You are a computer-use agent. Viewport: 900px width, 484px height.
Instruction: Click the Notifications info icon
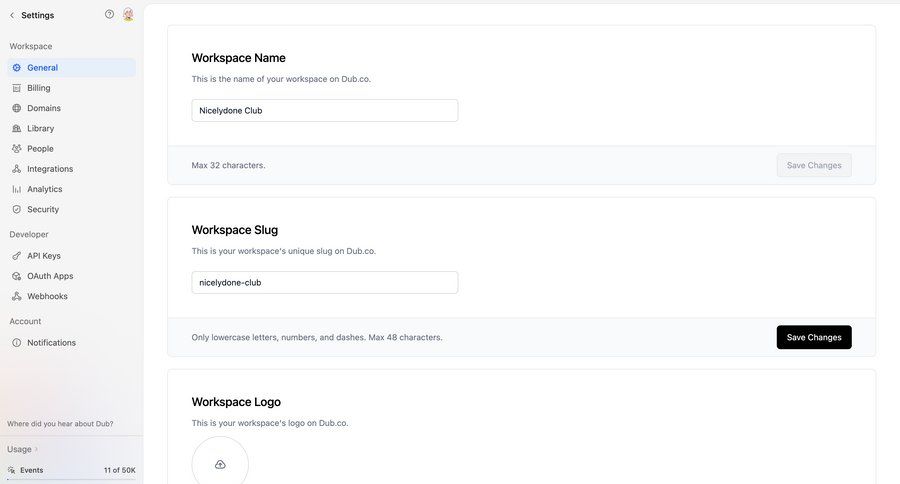pos(17,343)
